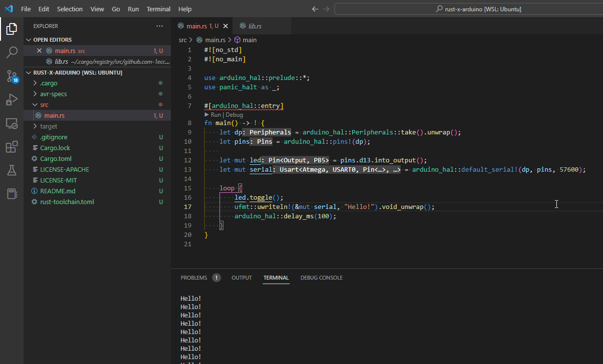Open the Run and Debug view
This screenshot has height=364, width=603.
tap(12, 100)
